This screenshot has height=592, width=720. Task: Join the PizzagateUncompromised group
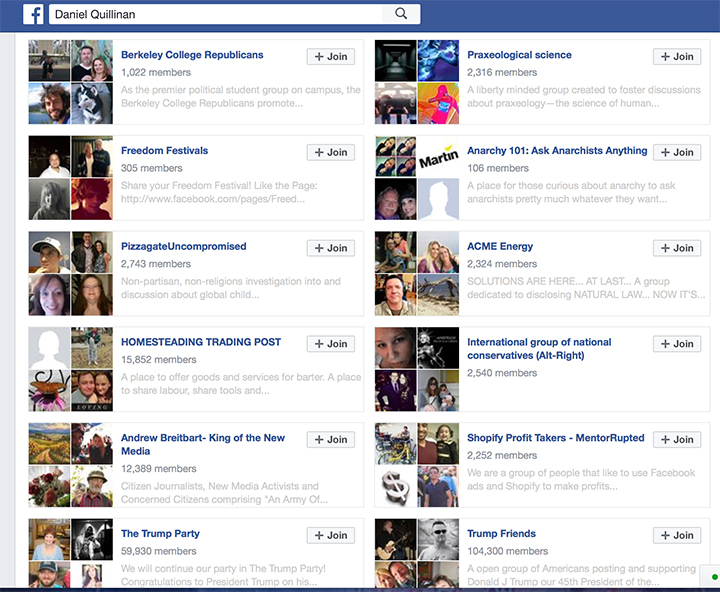[x=331, y=248]
